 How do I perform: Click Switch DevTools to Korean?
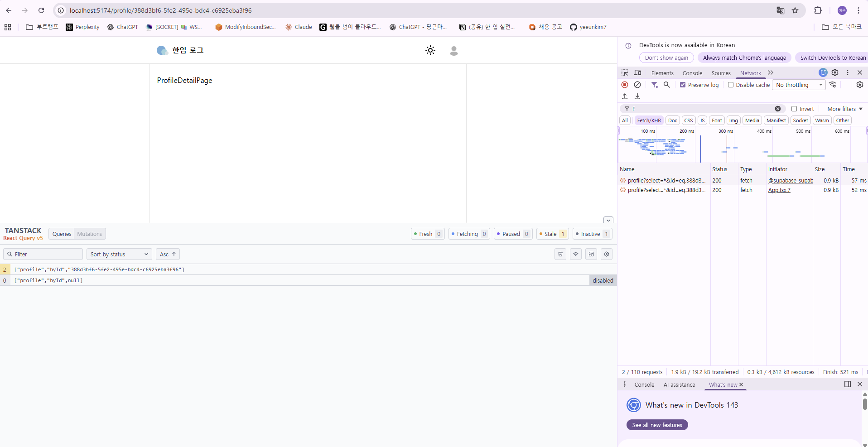click(x=833, y=58)
